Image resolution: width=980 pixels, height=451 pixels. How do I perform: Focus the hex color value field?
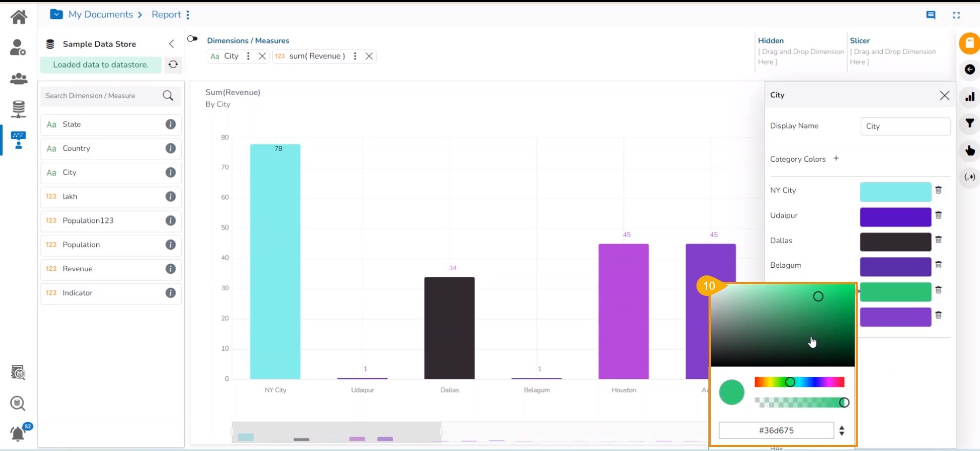(776, 431)
